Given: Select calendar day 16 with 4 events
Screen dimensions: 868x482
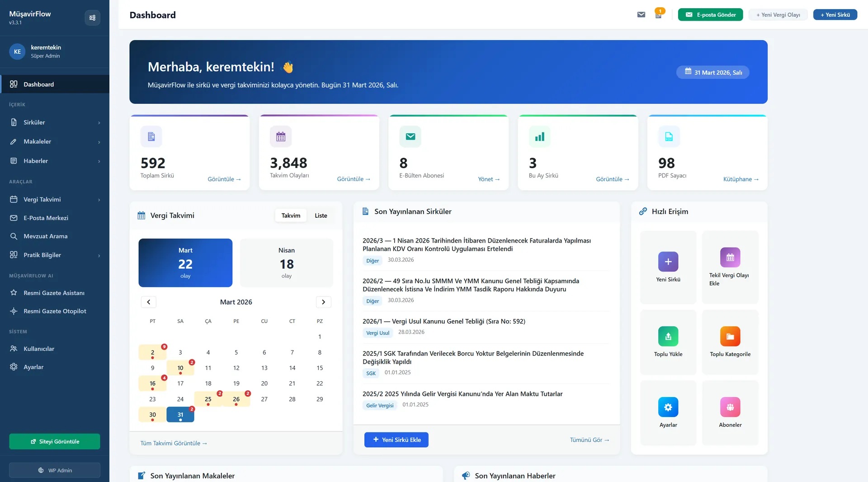Looking at the screenshot, I should pos(152,384).
